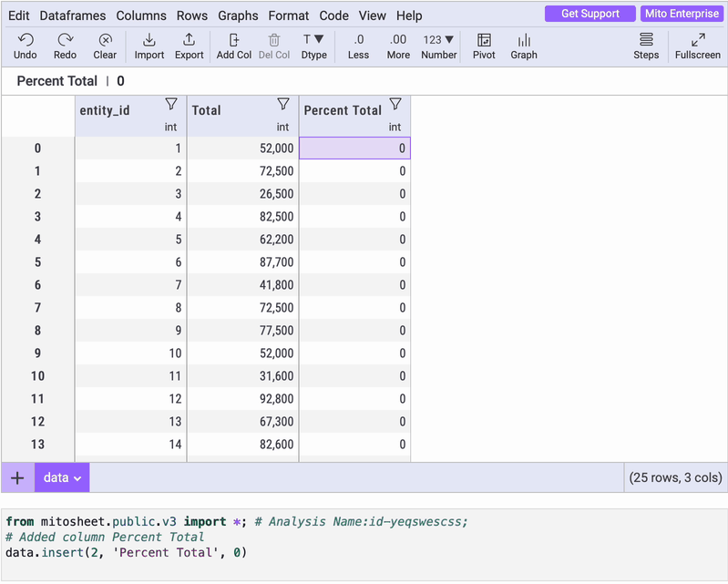728x584 pixels.
Task: Open the Steps history
Action: tap(646, 46)
